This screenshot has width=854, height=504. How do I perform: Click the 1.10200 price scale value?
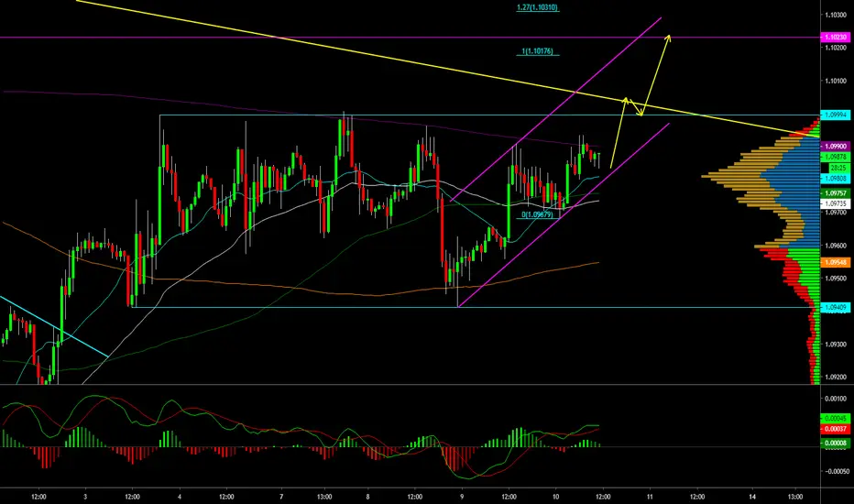click(836, 48)
